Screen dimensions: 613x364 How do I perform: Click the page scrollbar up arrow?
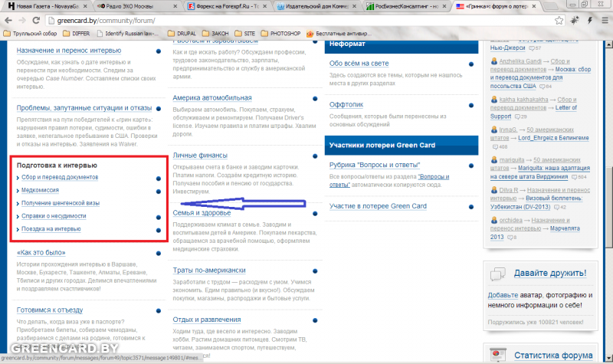point(608,44)
